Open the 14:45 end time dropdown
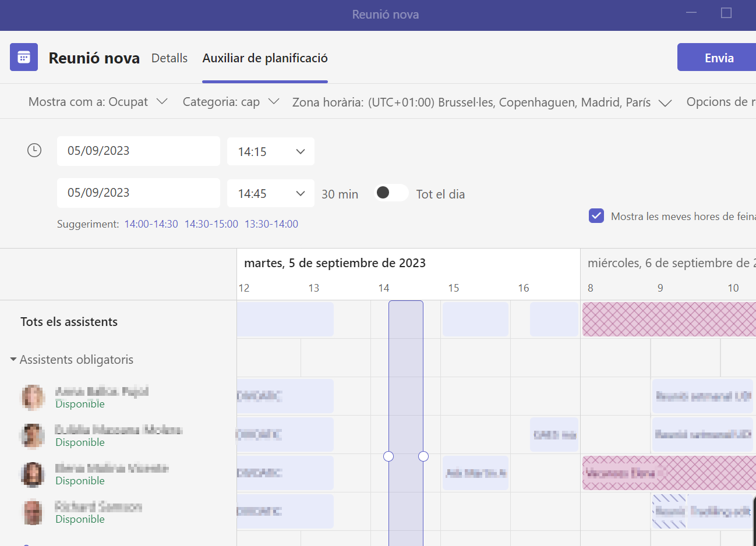This screenshot has height=546, width=756. (x=271, y=193)
